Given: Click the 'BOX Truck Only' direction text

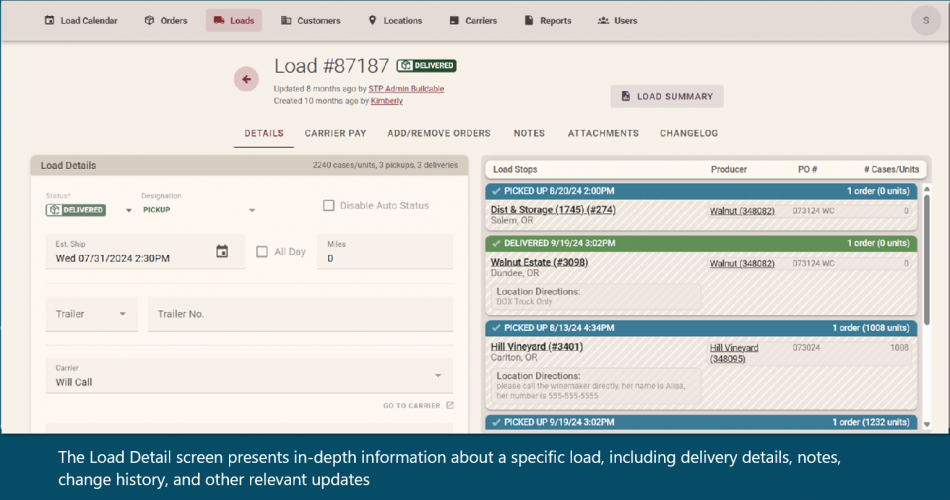Looking at the screenshot, I should point(525,301).
